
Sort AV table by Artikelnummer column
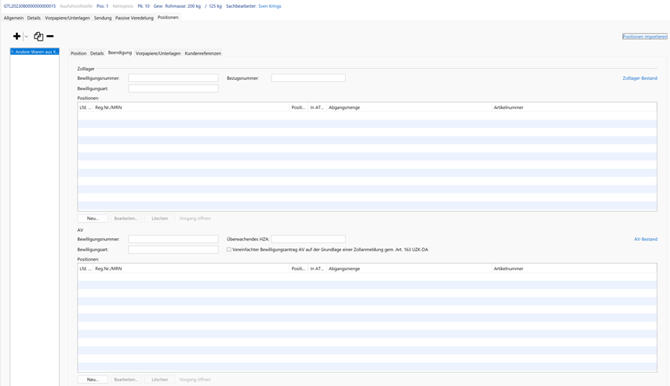coord(574,269)
